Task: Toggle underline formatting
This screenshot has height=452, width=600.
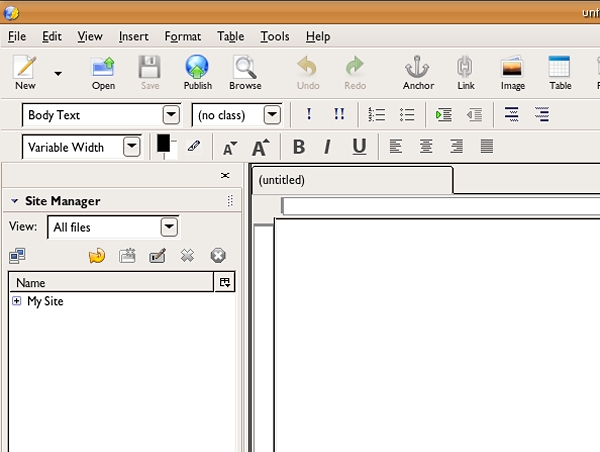Action: pyautogui.click(x=359, y=147)
